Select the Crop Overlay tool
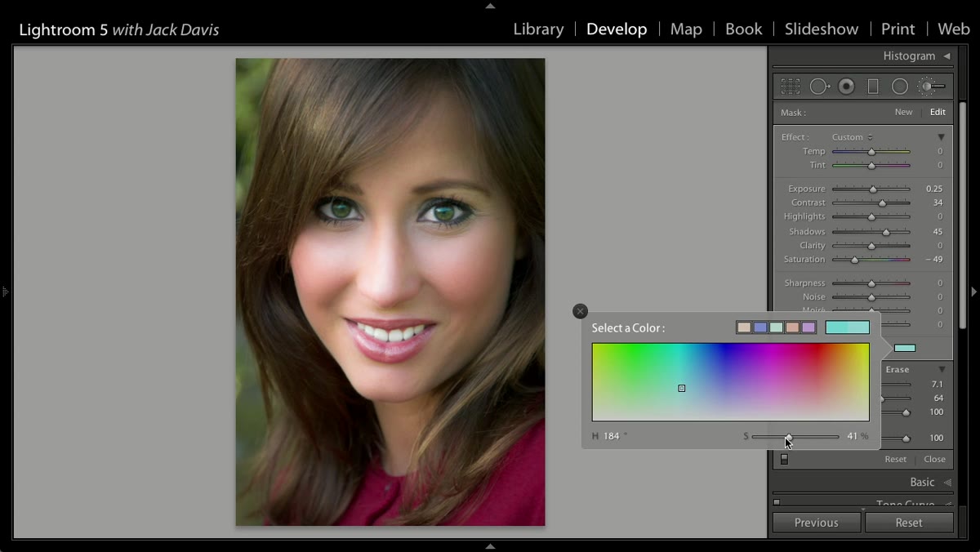This screenshot has height=552, width=980. point(791,87)
